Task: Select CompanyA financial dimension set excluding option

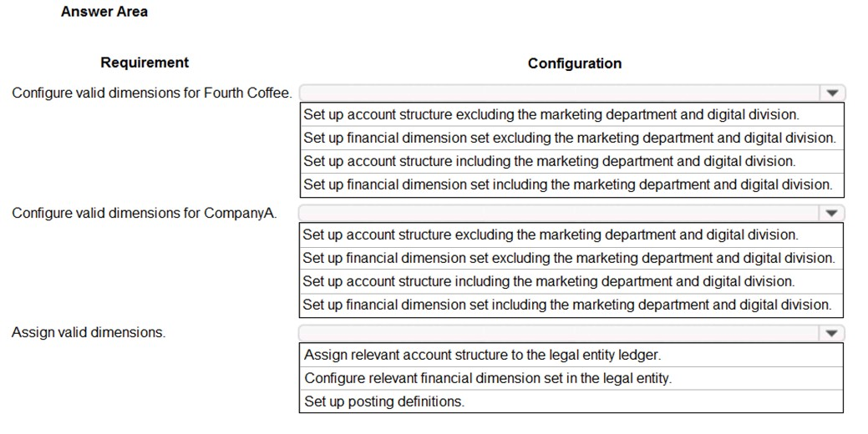Action: 571,258
